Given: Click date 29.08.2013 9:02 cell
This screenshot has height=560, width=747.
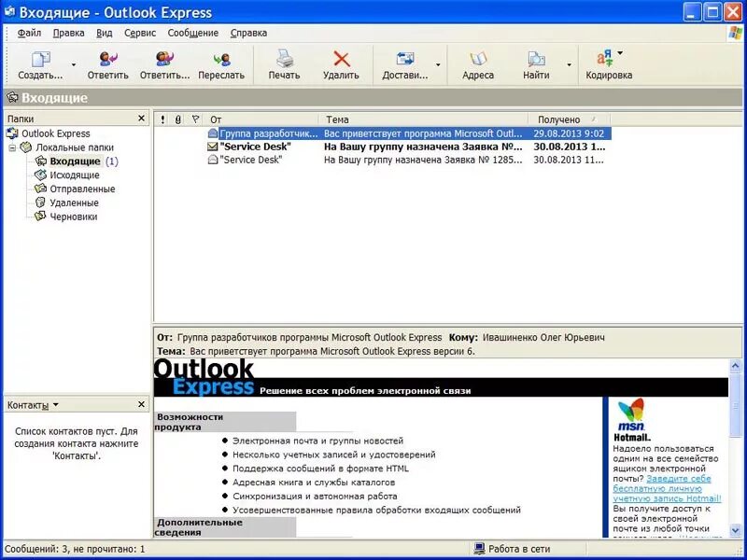Looking at the screenshot, I should point(569,133).
